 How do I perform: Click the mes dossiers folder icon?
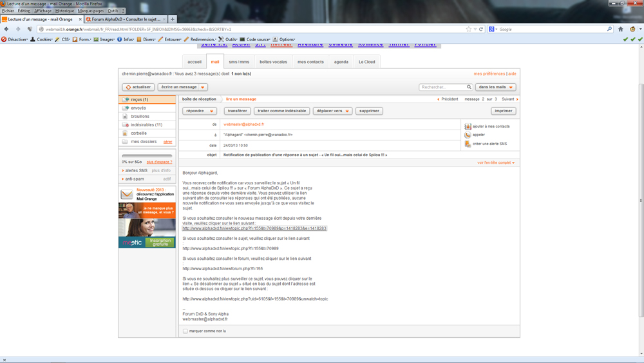coord(126,142)
